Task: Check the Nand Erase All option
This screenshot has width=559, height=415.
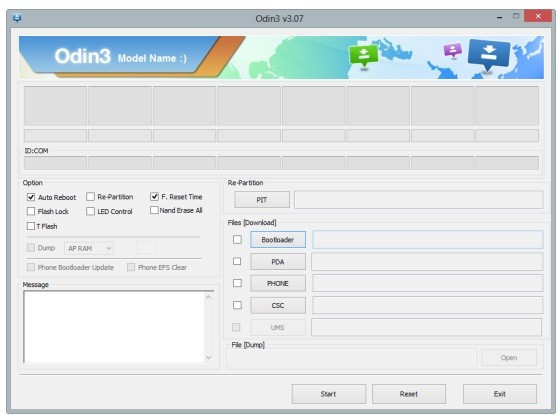Action: point(154,210)
